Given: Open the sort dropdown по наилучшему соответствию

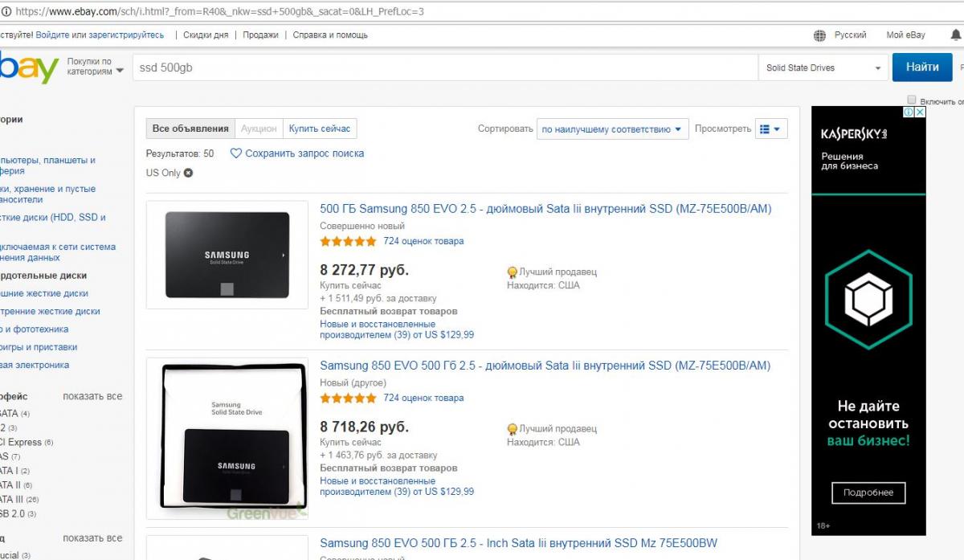Looking at the screenshot, I should (x=612, y=129).
